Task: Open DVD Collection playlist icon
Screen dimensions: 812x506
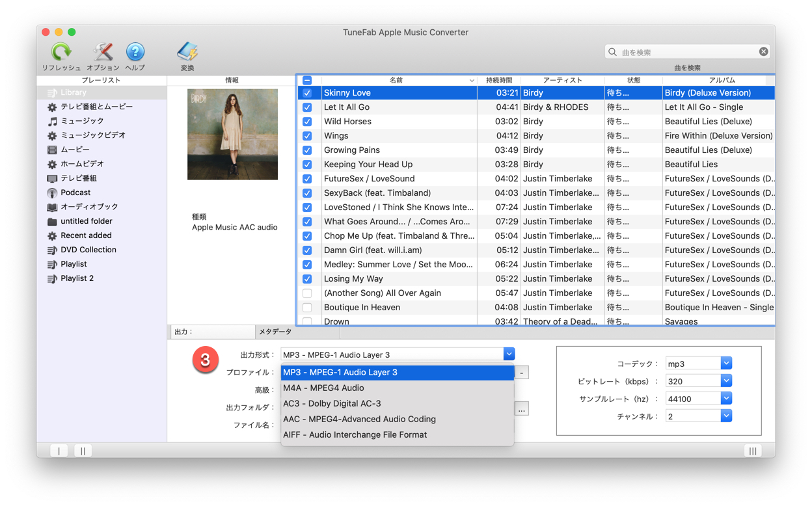Action: click(x=52, y=250)
